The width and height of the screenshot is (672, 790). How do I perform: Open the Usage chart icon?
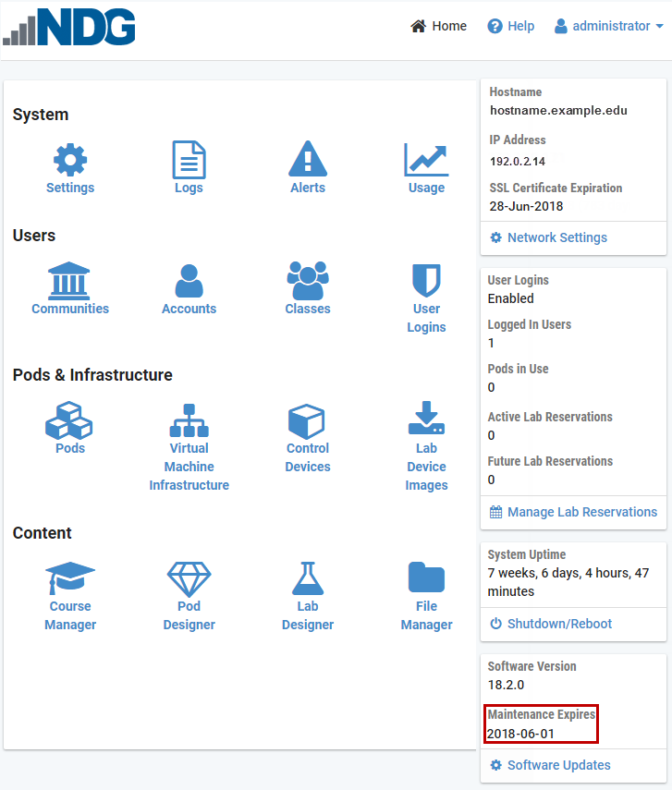(x=426, y=161)
